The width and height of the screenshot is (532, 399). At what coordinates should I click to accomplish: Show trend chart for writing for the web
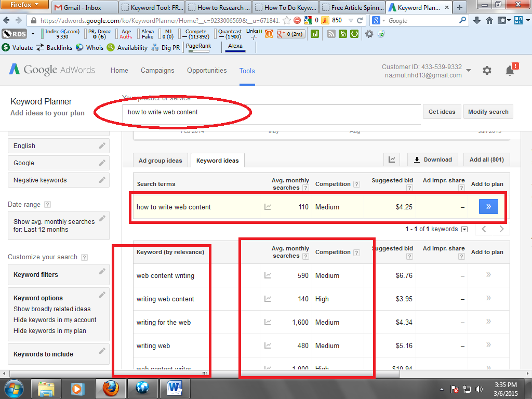point(268,322)
